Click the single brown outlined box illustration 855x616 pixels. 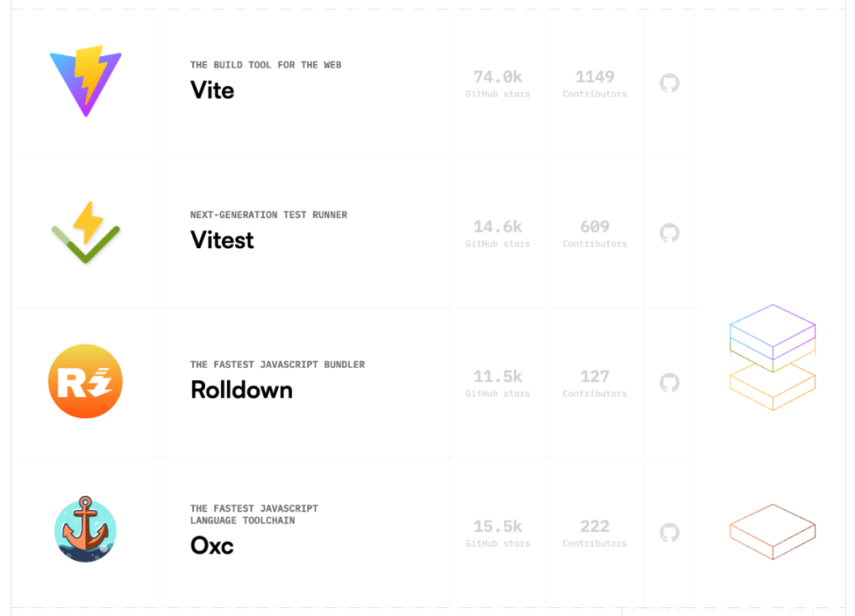tap(772, 531)
